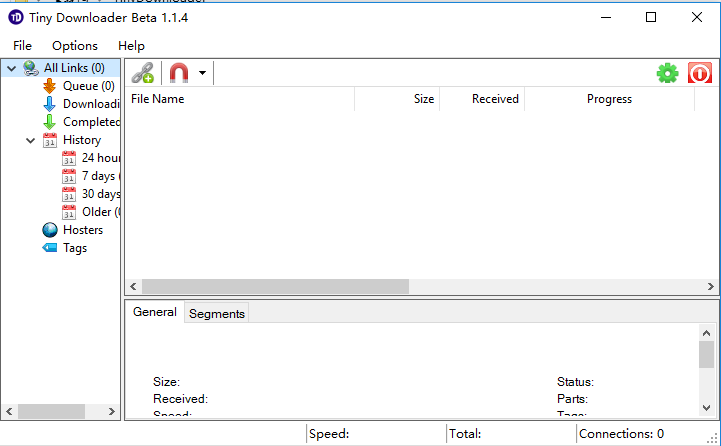Open the Hosters globe item
Screen dimensions: 721x446
click(82, 230)
